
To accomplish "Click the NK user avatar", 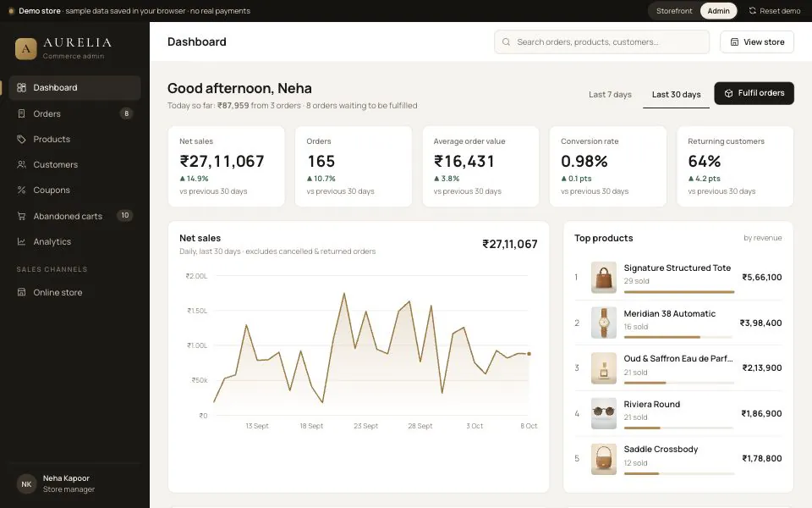I will pyautogui.click(x=26, y=484).
